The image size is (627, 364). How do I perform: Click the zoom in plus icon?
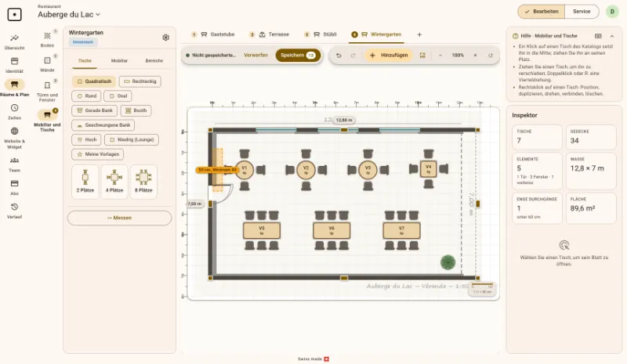[475, 55]
